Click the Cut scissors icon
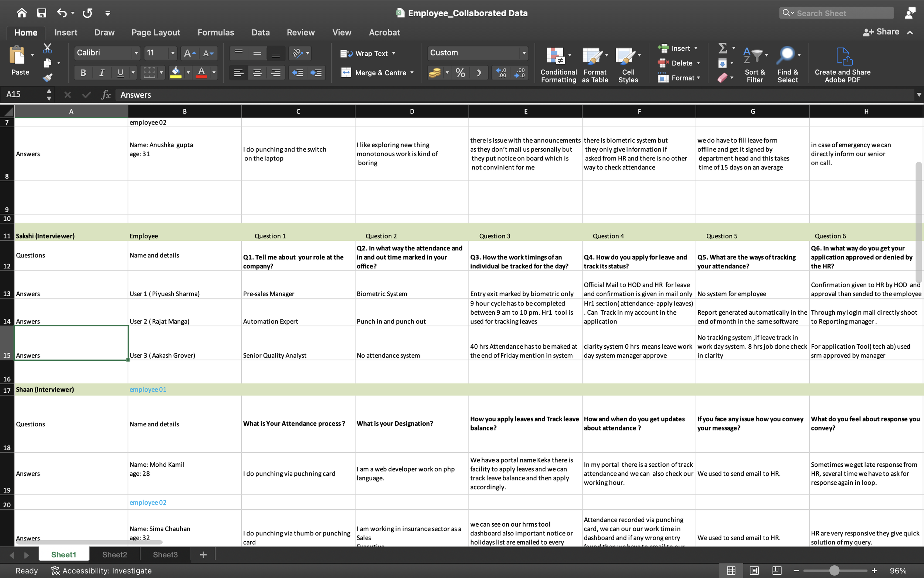Viewport: 924px width, 578px height. point(47,48)
